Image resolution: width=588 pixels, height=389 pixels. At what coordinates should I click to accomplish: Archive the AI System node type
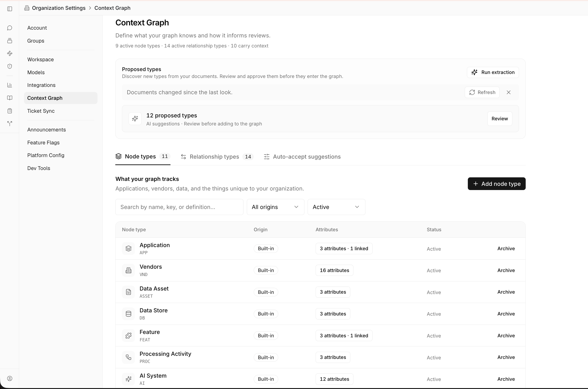[x=506, y=379]
